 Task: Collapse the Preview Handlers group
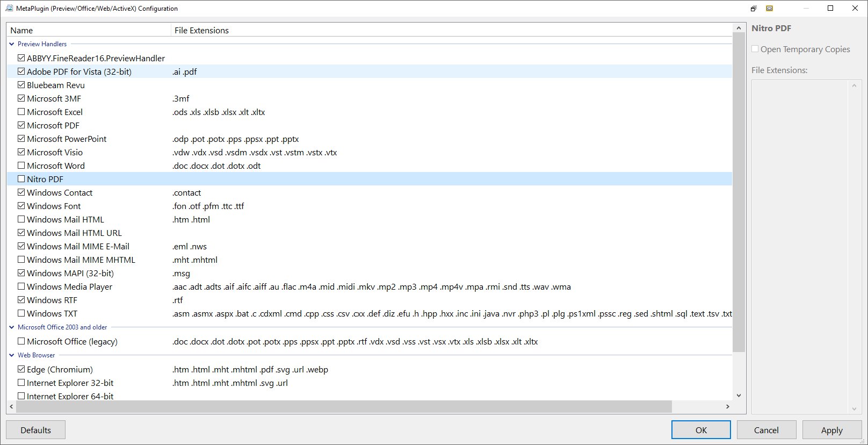click(x=12, y=44)
